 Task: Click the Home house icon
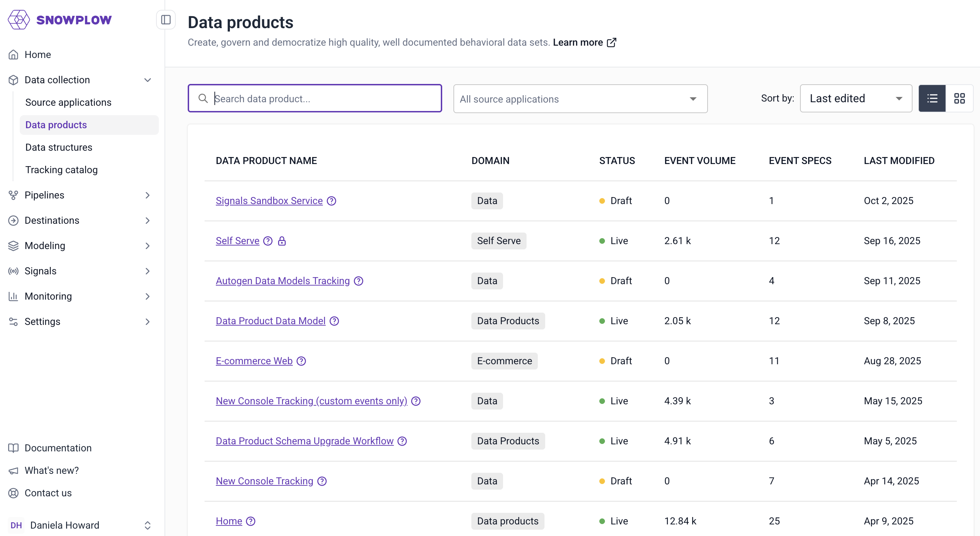[13, 54]
